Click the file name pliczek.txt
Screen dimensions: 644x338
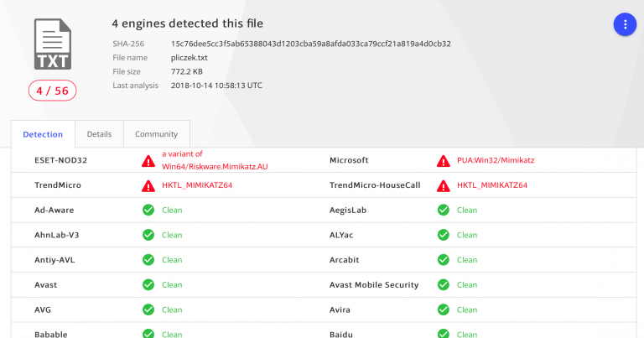(x=190, y=58)
